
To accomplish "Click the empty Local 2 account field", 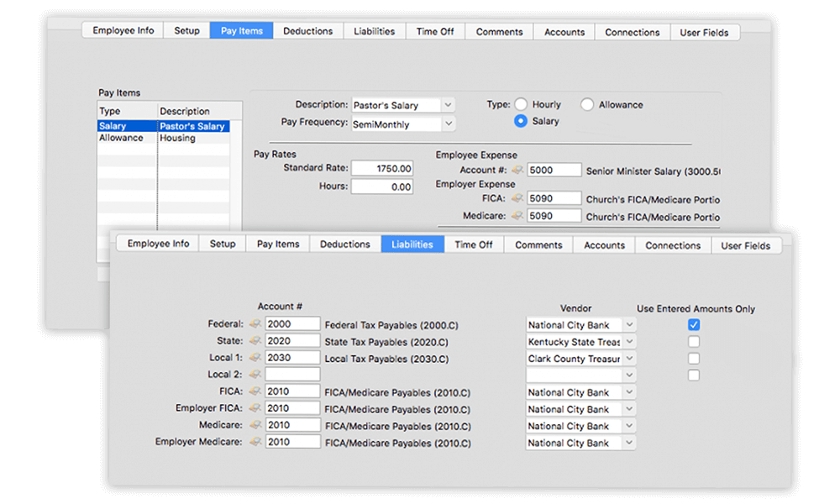I will point(292,374).
